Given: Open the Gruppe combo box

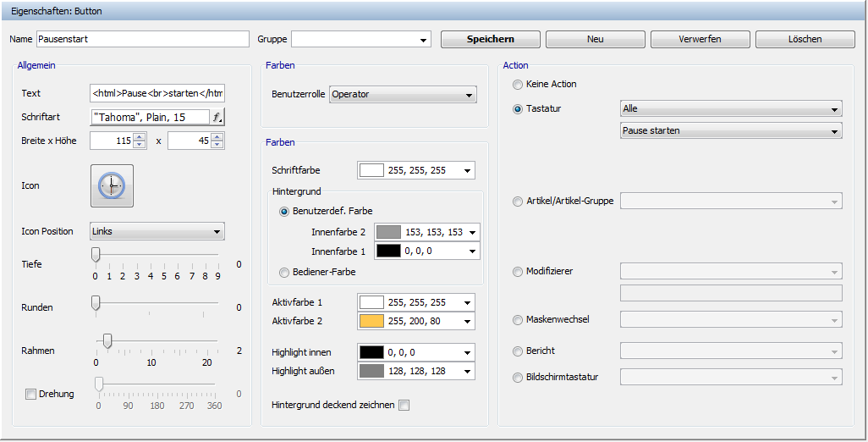Looking at the screenshot, I should pos(361,39).
